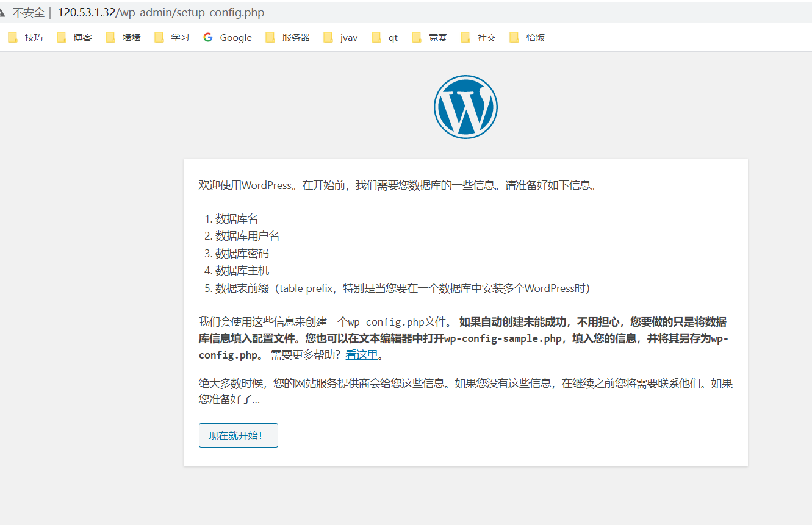The height and width of the screenshot is (525, 812).
Task: Open the 恰饭 bookmark folder
Action: point(527,37)
